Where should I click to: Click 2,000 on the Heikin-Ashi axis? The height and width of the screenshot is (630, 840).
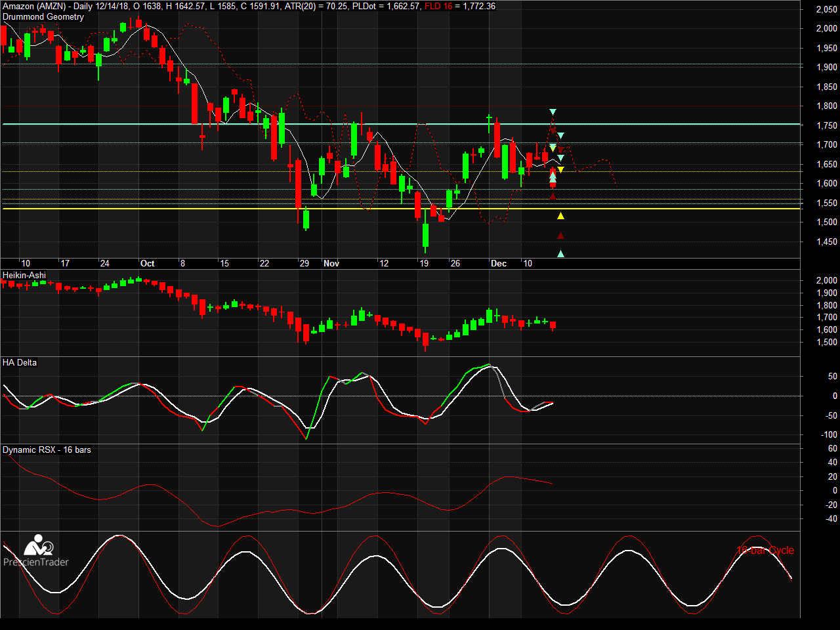point(826,280)
